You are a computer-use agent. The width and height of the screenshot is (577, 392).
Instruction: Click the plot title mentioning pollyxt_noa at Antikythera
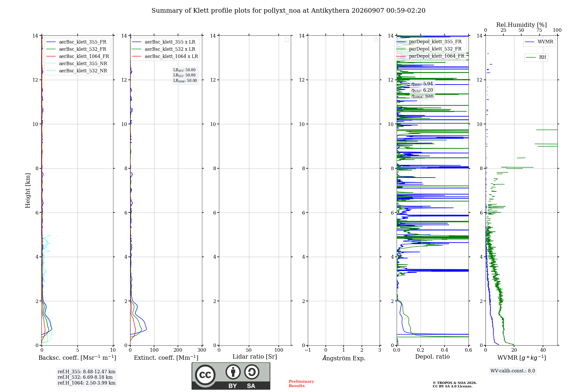(x=288, y=11)
